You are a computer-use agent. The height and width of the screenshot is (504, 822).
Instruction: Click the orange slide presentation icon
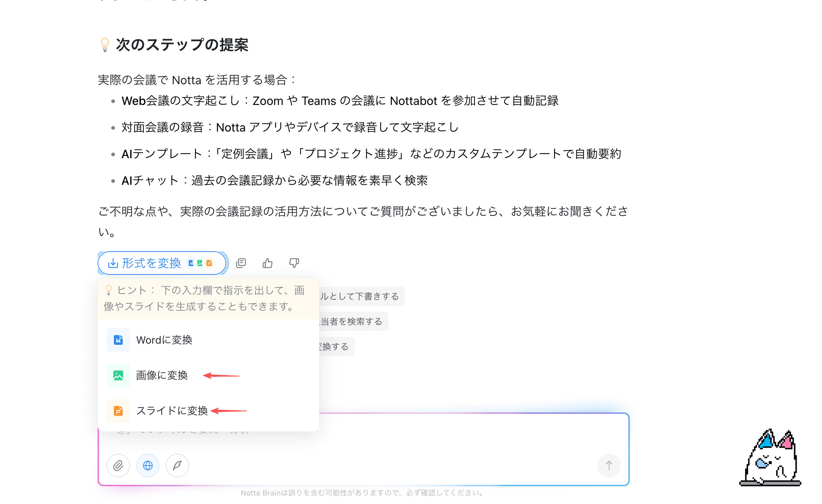pos(118,411)
